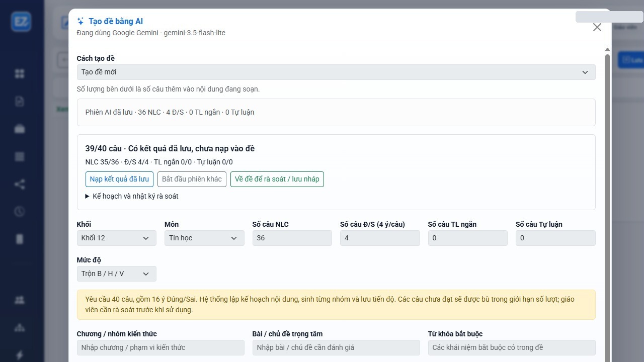The image size is (644, 362).
Task: Click the 'Đang dùng Google Gemini' subtitle
Action: (151, 33)
